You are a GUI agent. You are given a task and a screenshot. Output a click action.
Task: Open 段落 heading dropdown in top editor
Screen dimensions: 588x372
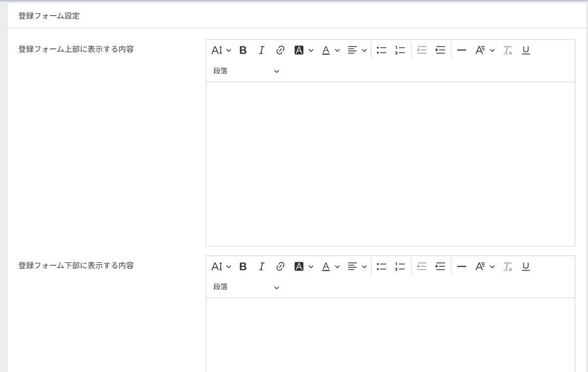246,71
